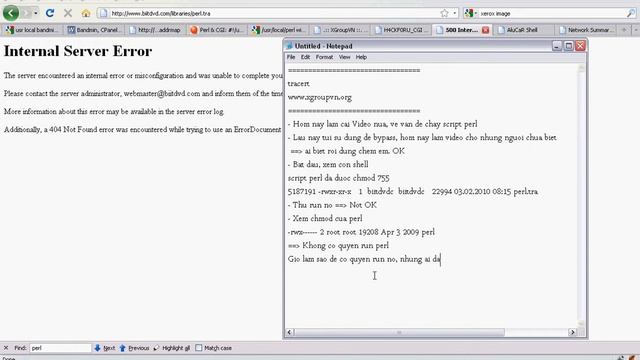This screenshot has width=640, height=360.
Task: Switch to the 'http://...addmap' tab
Action: click(156, 30)
